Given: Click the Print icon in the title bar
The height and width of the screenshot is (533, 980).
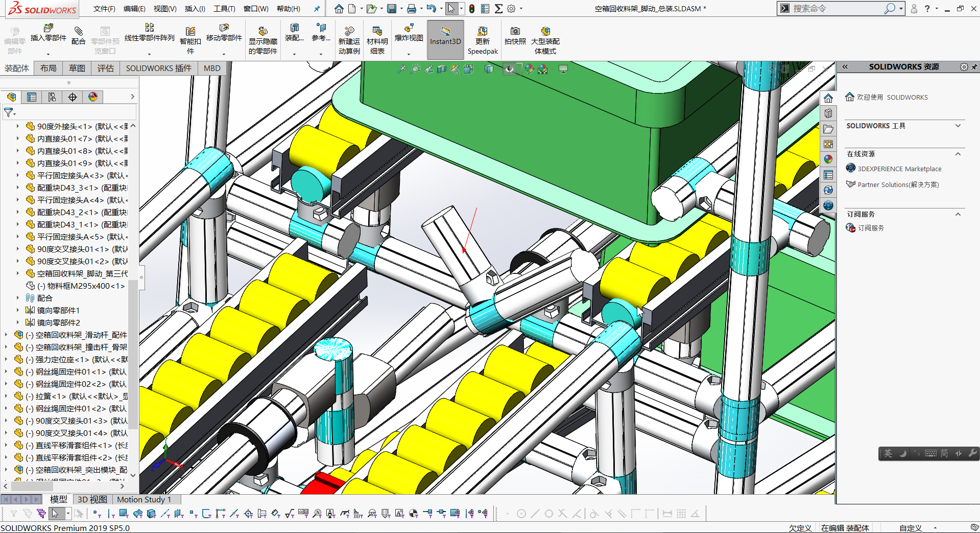Looking at the screenshot, I should coord(412,9).
